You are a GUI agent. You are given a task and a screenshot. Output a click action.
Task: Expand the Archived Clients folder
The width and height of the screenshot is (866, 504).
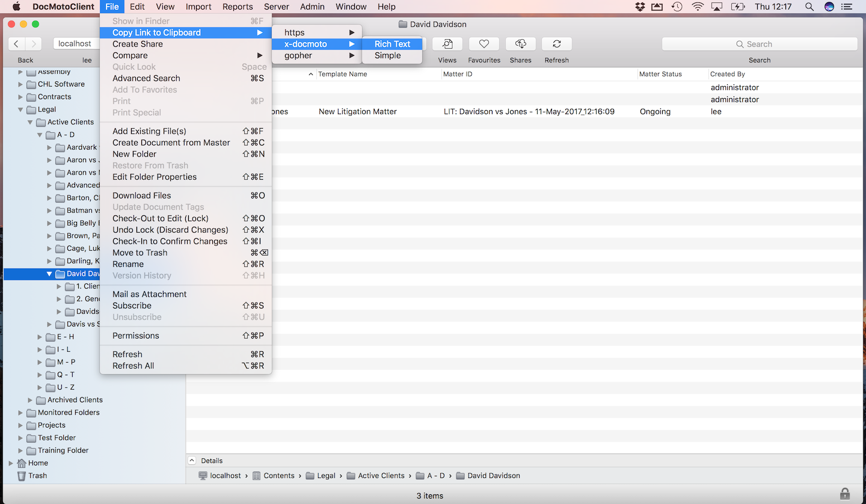tap(30, 400)
